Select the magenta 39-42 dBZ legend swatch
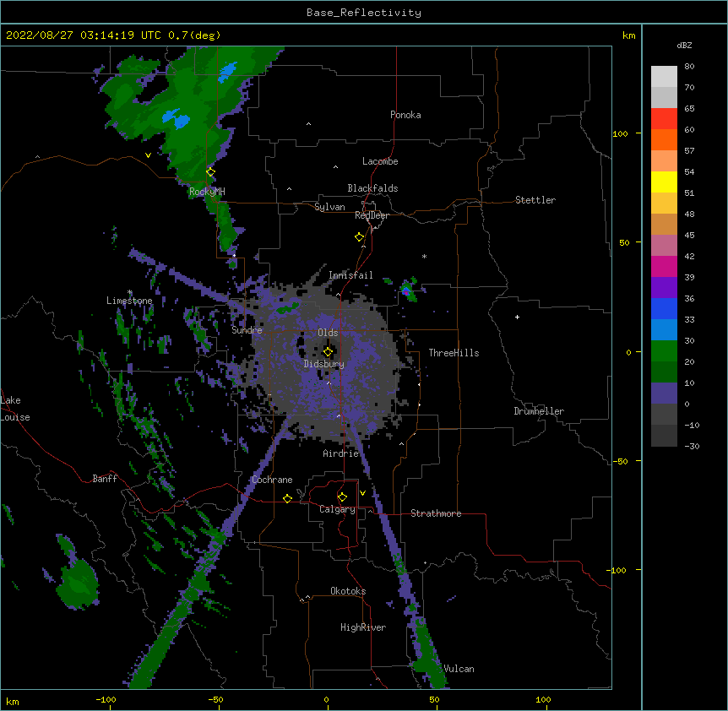This screenshot has width=728, height=711. click(x=664, y=266)
